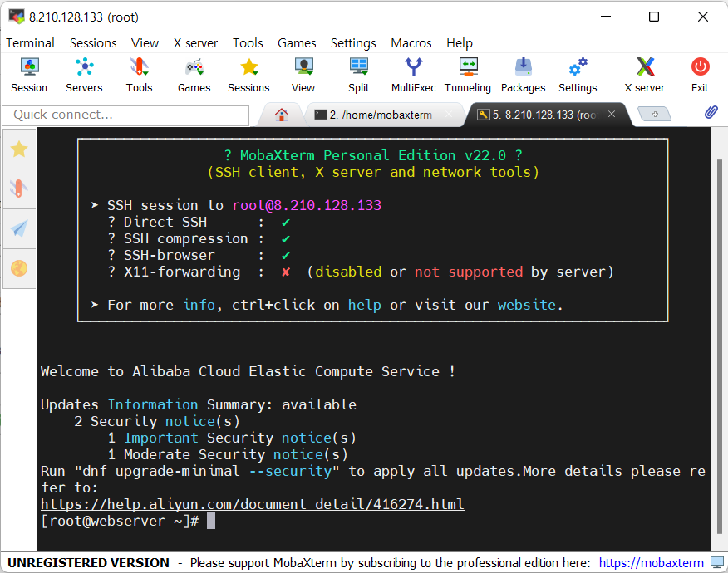Image resolution: width=728 pixels, height=573 pixels.
Task: Open the Help menu
Action: 460,43
